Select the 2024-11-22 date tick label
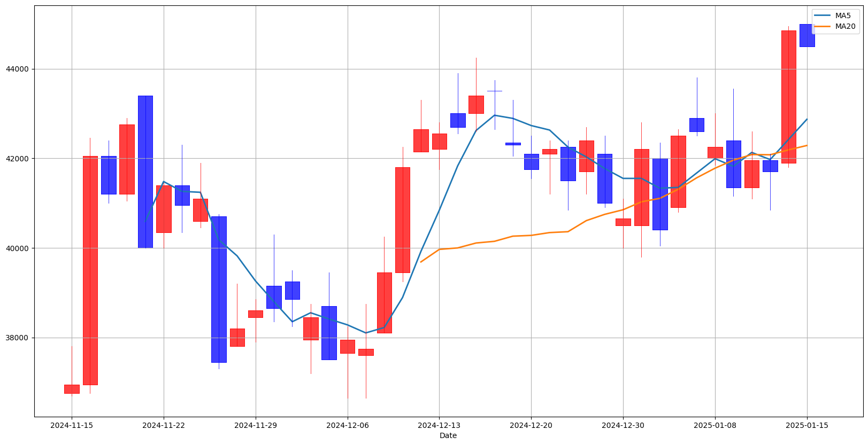This screenshot has width=868, height=445. point(164,425)
